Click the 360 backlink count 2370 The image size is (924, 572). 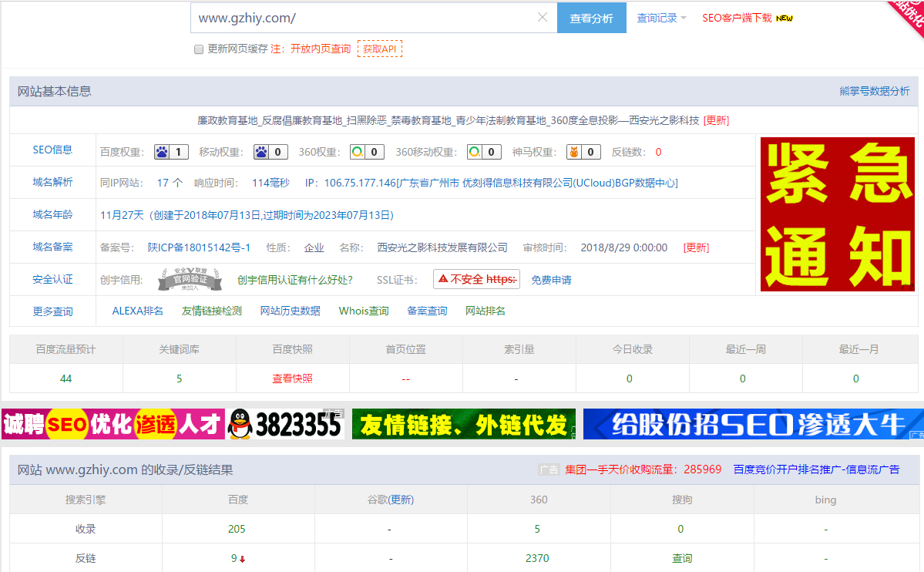pos(537,558)
